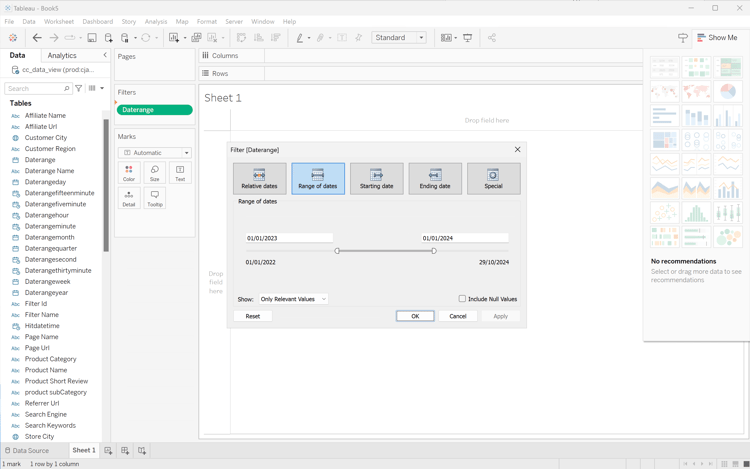Select the Relative dates filter option
The image size is (750, 469).
pos(259,178)
